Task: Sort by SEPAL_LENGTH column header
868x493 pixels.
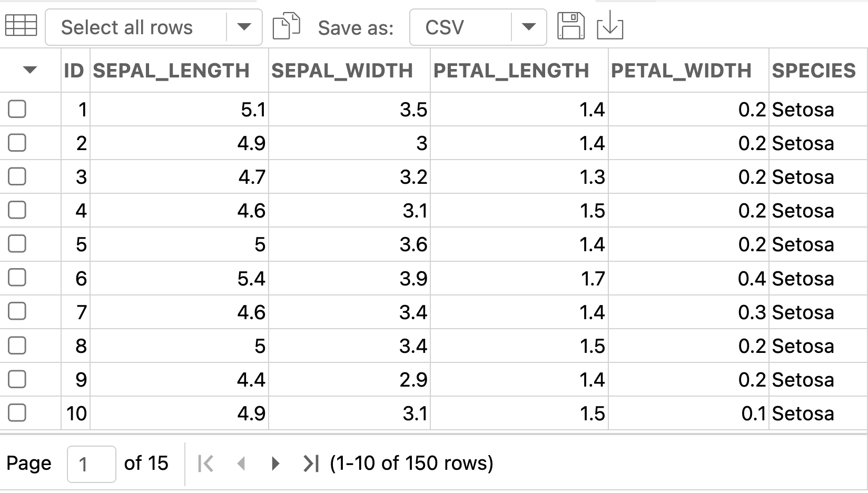Action: pos(171,71)
